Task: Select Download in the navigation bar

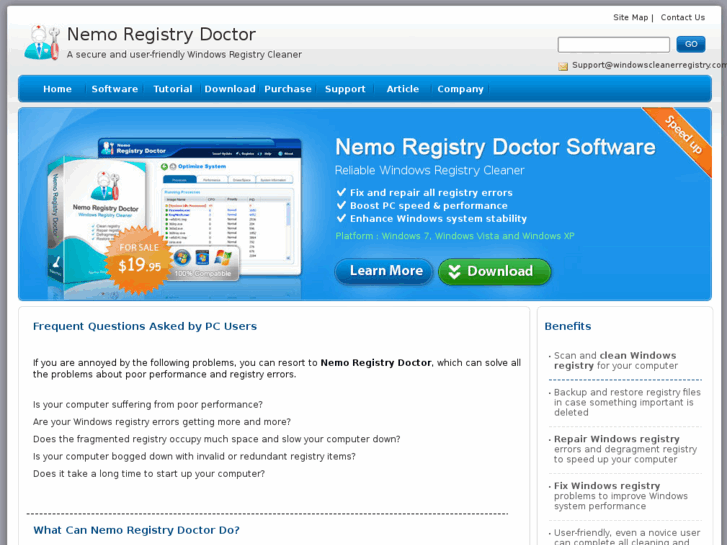Action: 230,89
